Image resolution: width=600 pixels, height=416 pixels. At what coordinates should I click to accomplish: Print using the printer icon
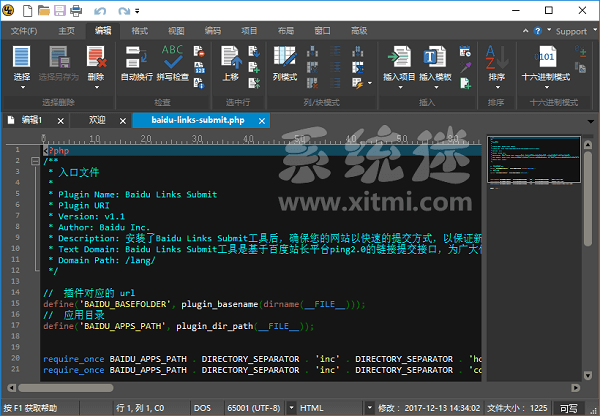pyautogui.click(x=76, y=10)
